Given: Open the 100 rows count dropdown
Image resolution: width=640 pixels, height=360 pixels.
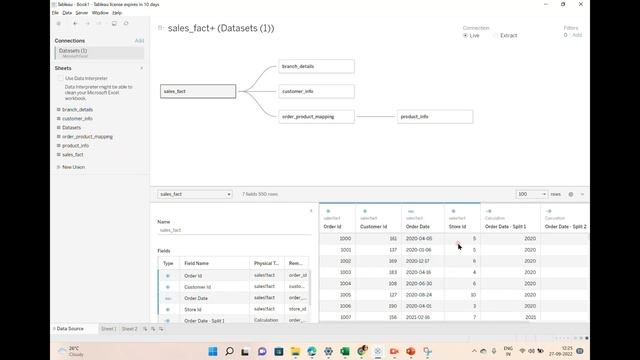Looking at the screenshot, I should pyautogui.click(x=531, y=194).
